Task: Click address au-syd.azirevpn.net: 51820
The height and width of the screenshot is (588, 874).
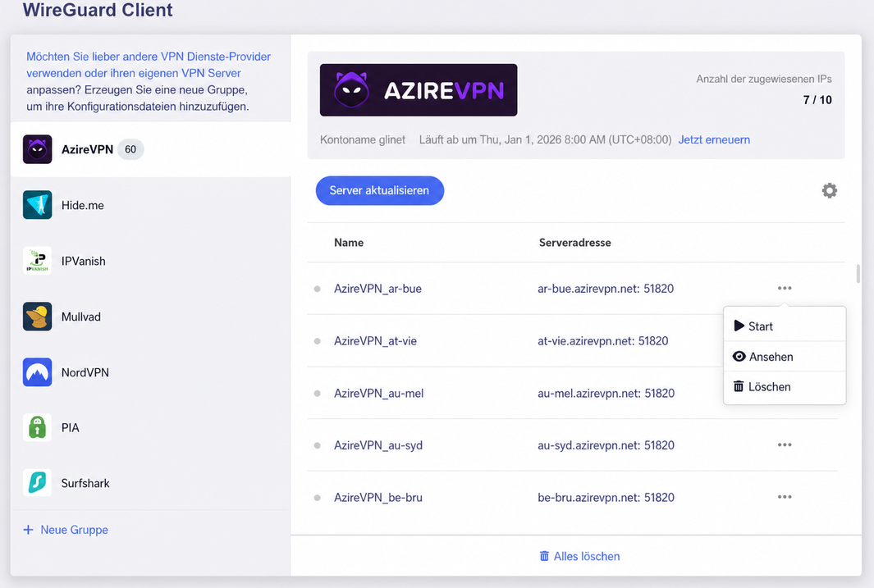Action: click(x=606, y=445)
